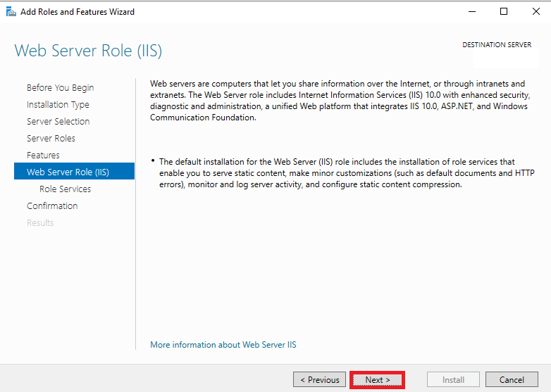Click the Previous button

tap(319, 380)
